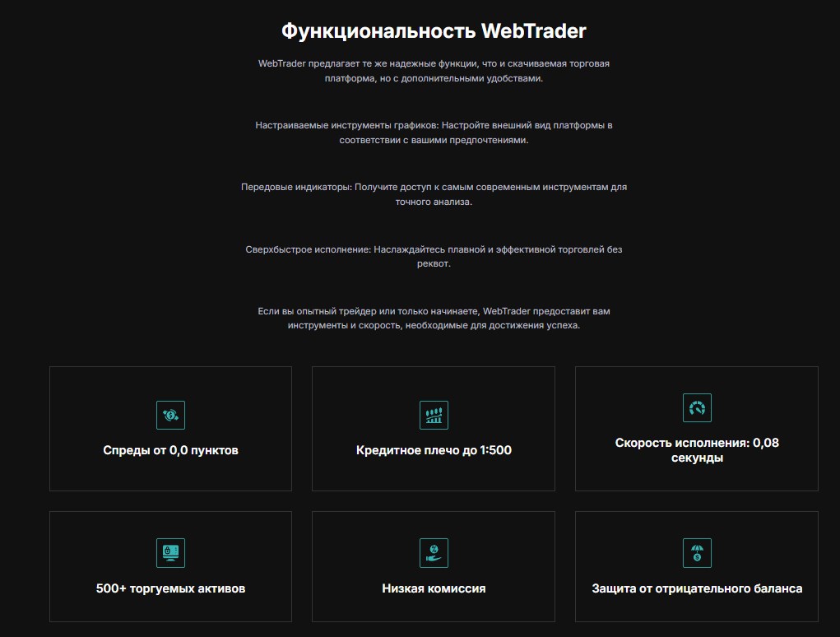Click the 'Функциональность WebTrader' heading
Image resolution: width=840 pixels, height=637 pixels.
(x=434, y=31)
